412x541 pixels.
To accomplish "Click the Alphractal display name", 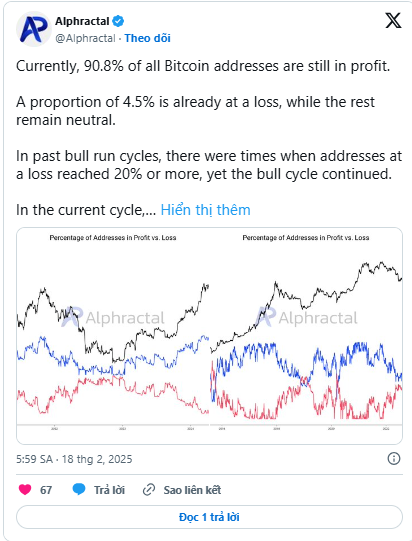I will (x=82, y=21).
